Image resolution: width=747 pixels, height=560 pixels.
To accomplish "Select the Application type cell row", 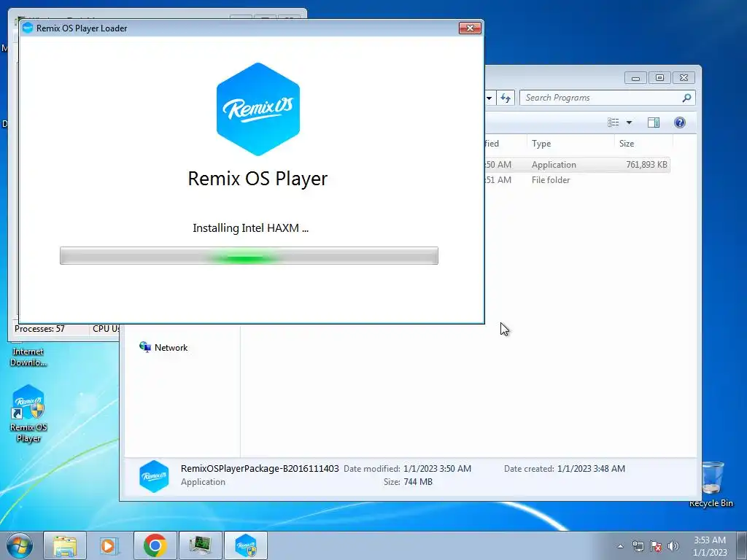I will tap(554, 164).
